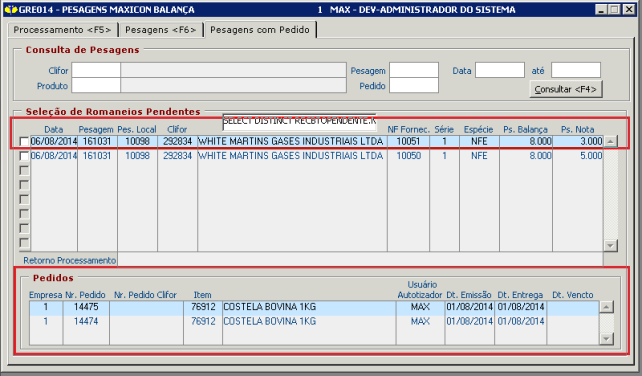Screen dimensions: 642x376
Task: Click the 'até' end date field
Action: coord(576,70)
